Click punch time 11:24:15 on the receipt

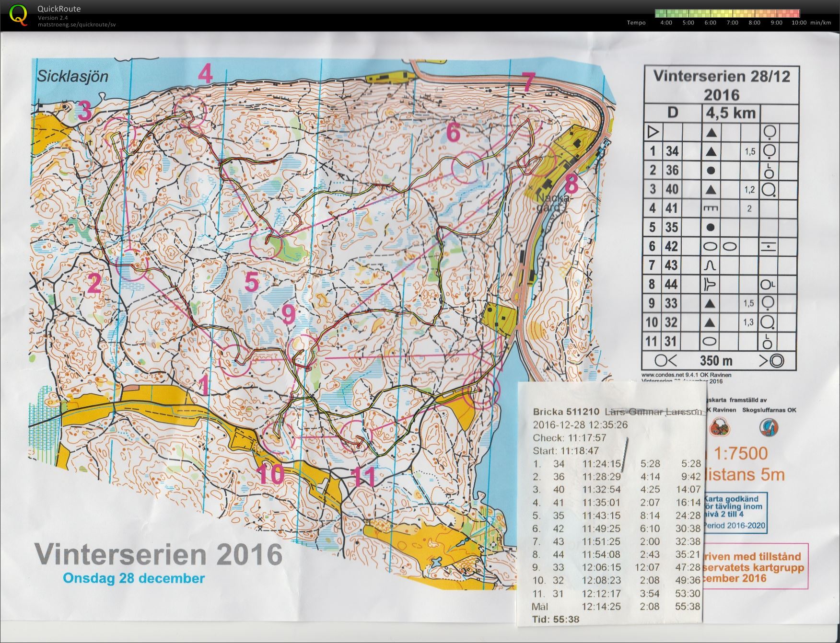coord(602,463)
